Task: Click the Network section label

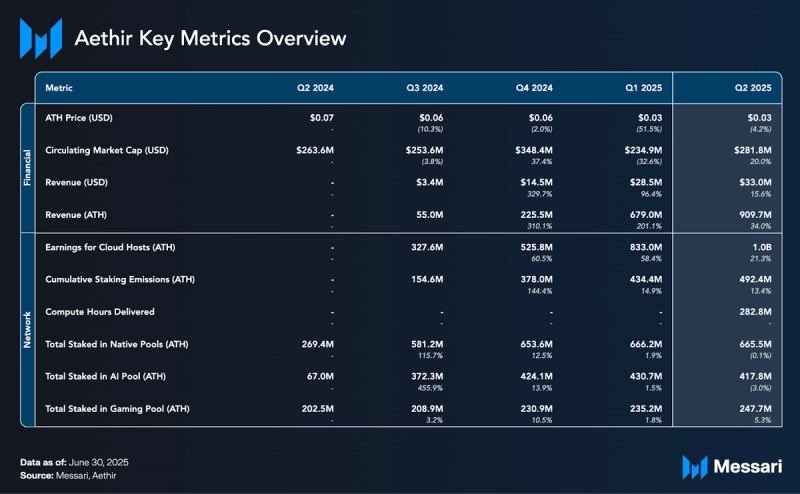Action: (x=27, y=330)
